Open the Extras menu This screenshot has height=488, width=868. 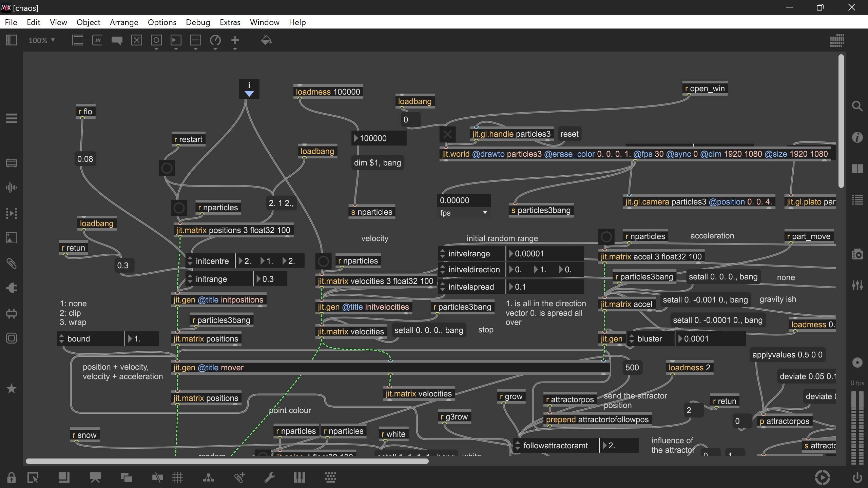(x=230, y=22)
